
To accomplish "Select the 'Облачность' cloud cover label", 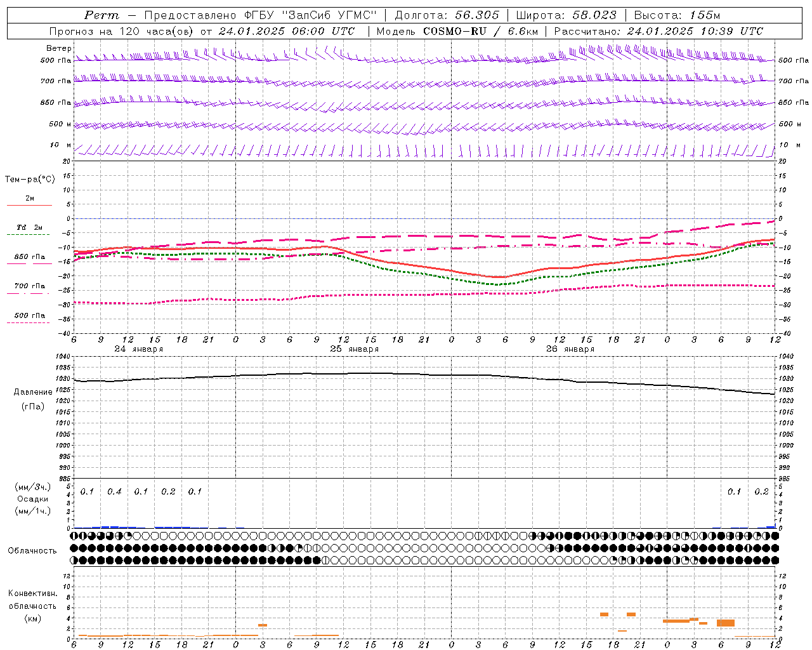I will click(32, 550).
